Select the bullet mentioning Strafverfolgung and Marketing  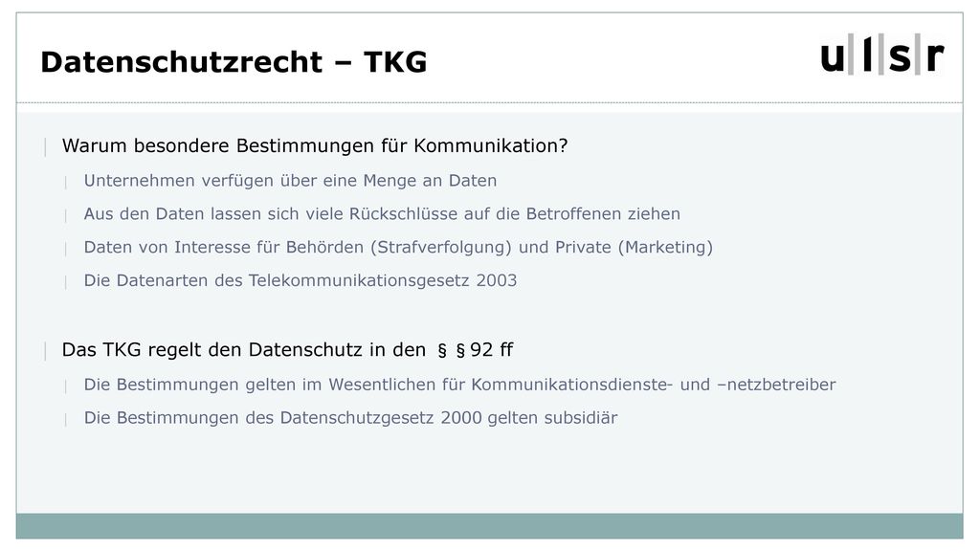pyautogui.click(x=398, y=248)
